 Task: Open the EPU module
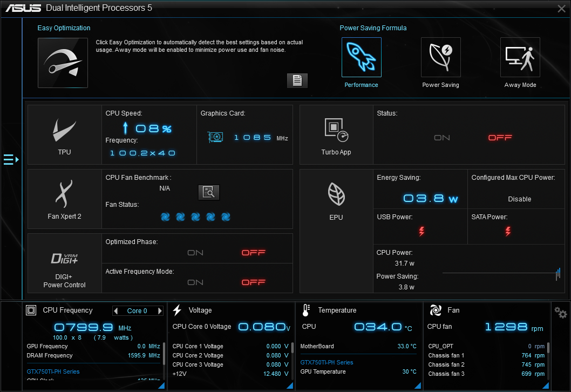336,231
